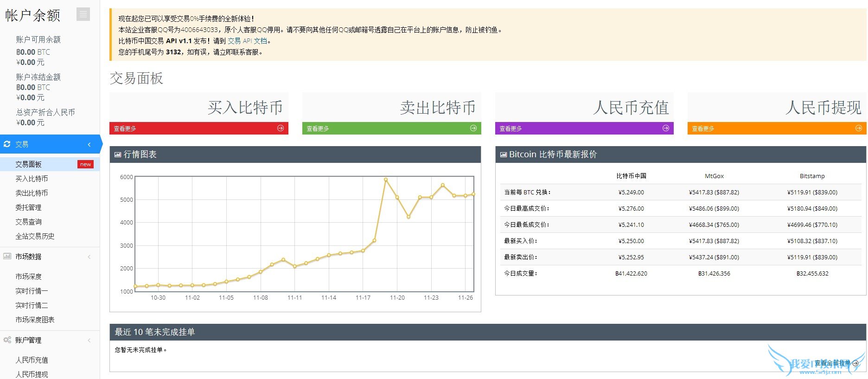Click the hamburger menu icon beside 帐户余额

click(x=83, y=14)
